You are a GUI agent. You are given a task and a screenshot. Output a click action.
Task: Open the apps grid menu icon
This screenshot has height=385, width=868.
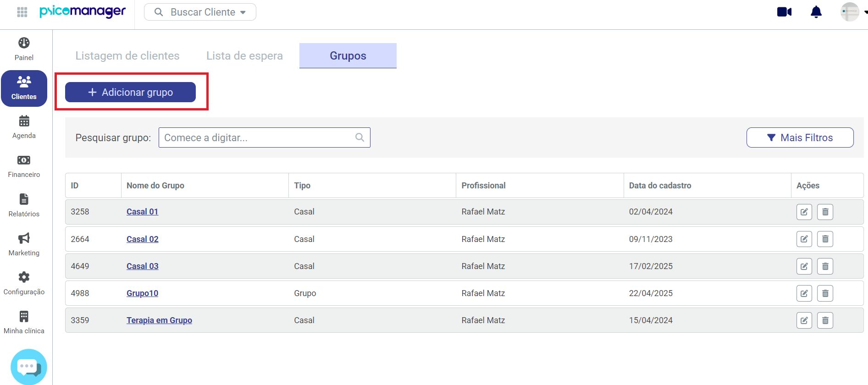click(x=22, y=12)
